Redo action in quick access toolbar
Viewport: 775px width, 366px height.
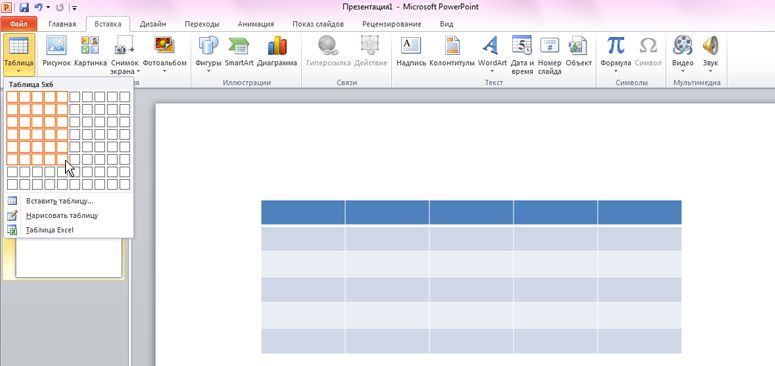(x=60, y=7)
